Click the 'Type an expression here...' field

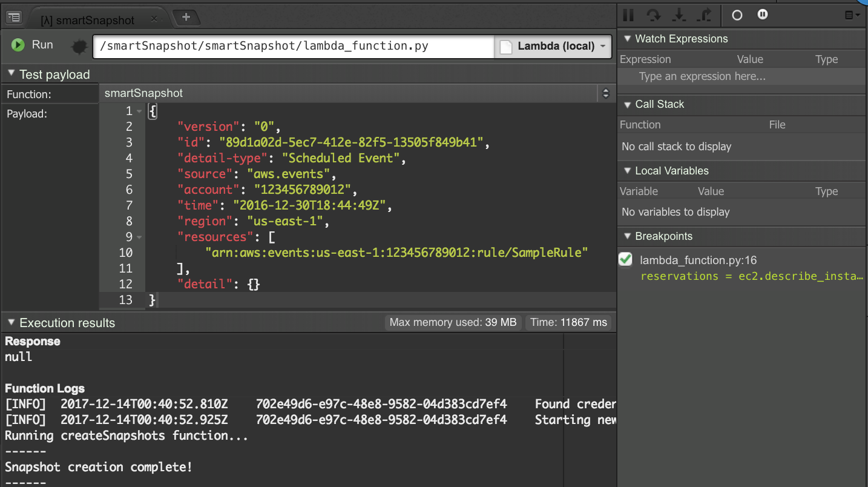pos(743,76)
